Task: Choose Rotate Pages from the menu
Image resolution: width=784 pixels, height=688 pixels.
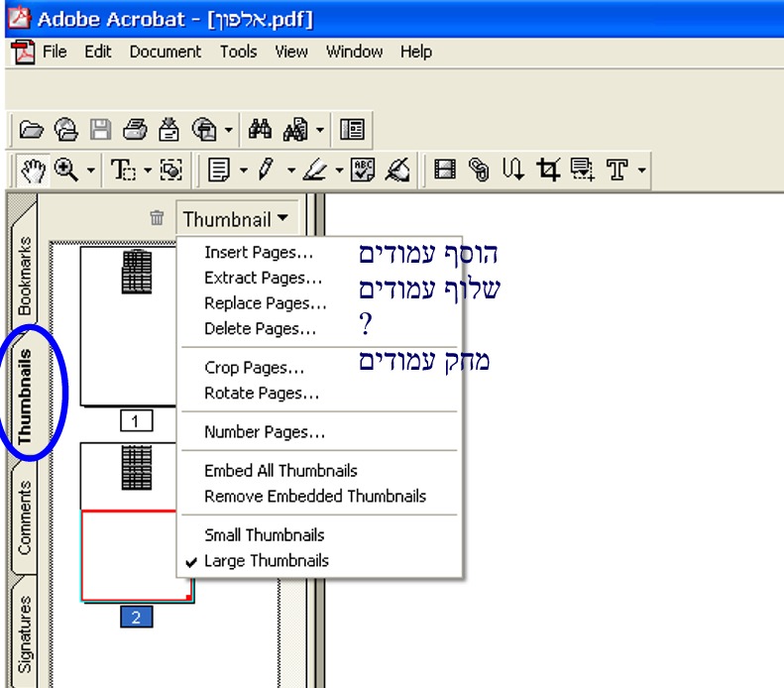Action: tap(318, 394)
